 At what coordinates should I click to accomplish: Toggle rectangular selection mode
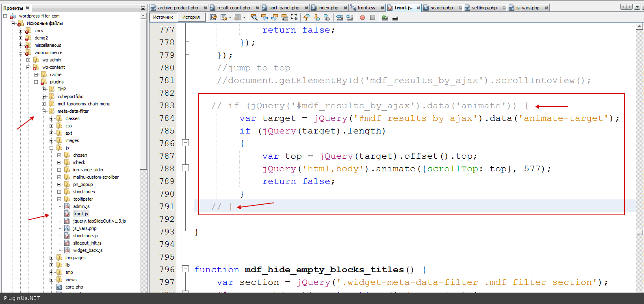point(295,17)
